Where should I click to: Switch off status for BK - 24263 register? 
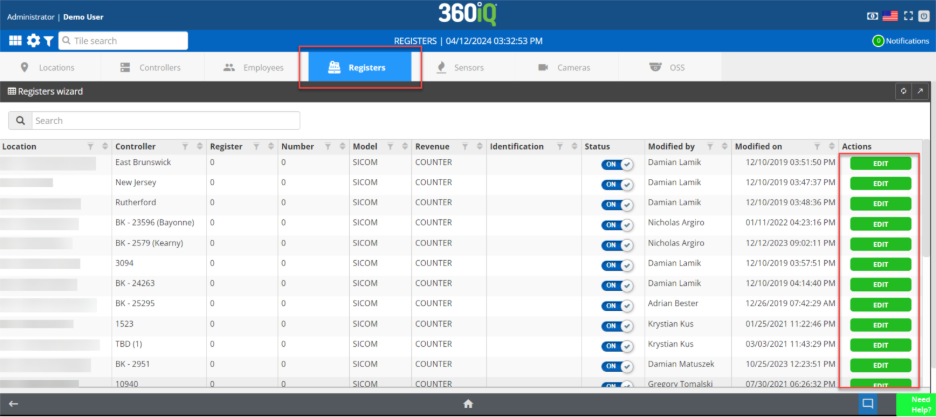(x=617, y=285)
